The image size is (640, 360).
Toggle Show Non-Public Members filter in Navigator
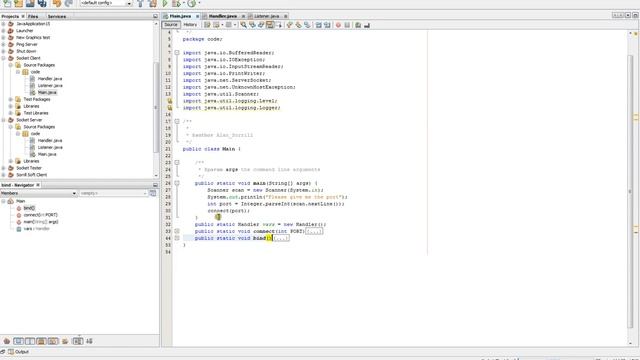[x=41, y=341]
